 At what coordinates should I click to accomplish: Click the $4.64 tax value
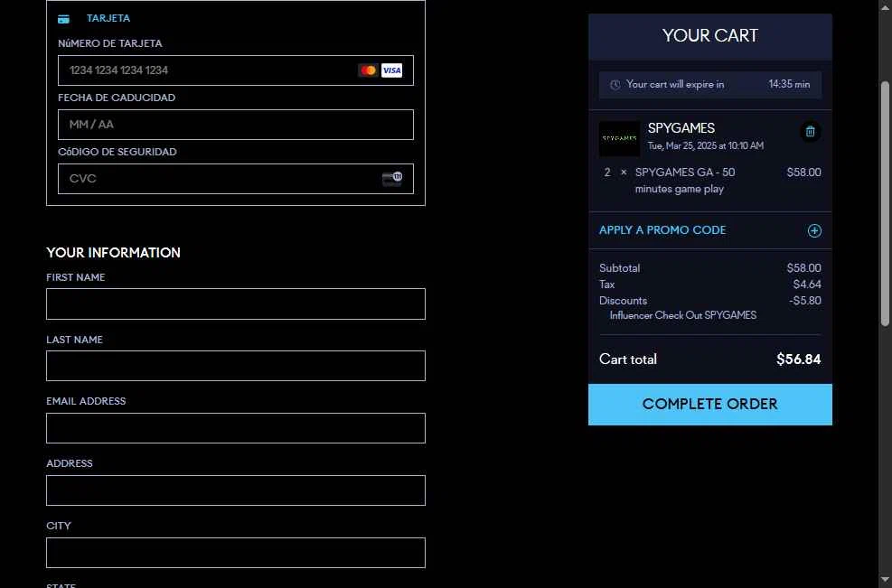807,285
